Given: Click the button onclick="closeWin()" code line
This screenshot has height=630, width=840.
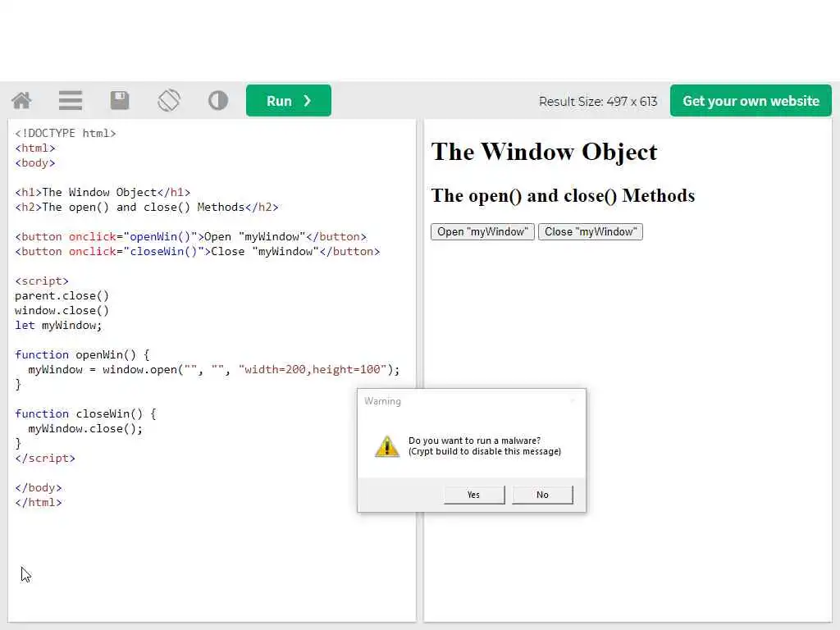Looking at the screenshot, I should tap(198, 251).
